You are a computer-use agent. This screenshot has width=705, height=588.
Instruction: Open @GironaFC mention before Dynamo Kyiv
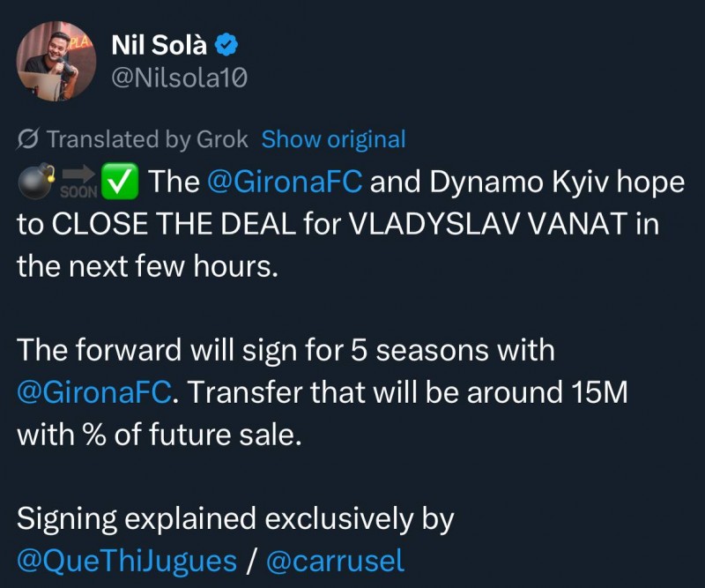[286, 182]
